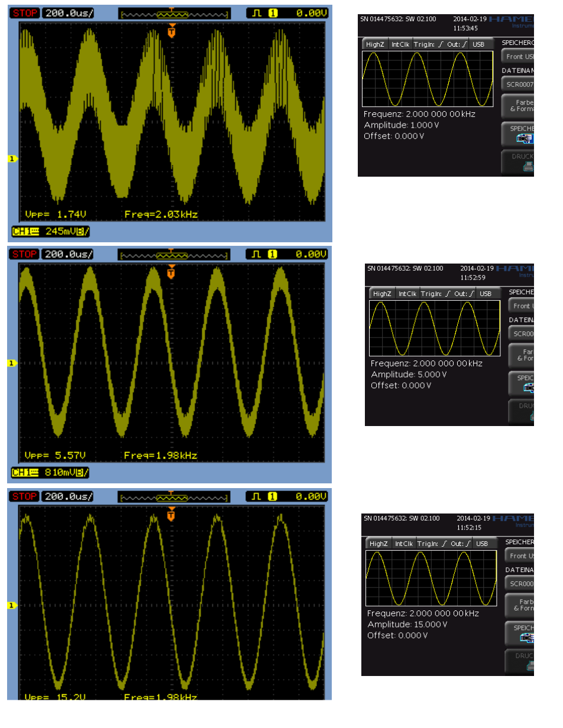Select the 200.0us/ timebase on the Vpp 15.2V scope
563x728 pixels.
pos(69,496)
